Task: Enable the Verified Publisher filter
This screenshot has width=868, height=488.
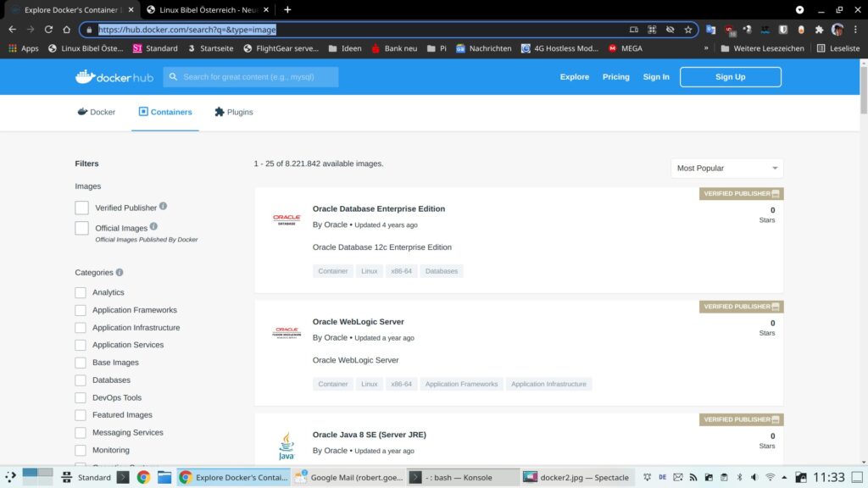Action: pos(82,208)
